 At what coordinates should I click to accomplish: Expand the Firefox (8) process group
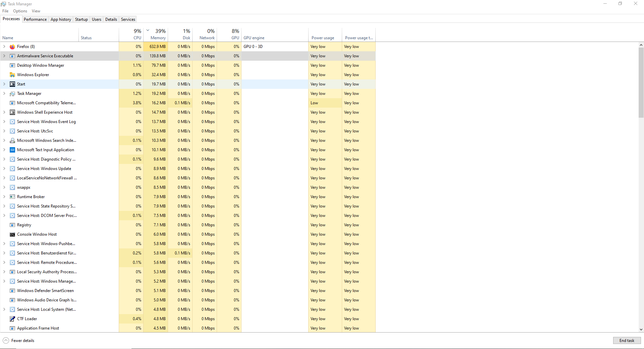pyautogui.click(x=4, y=47)
